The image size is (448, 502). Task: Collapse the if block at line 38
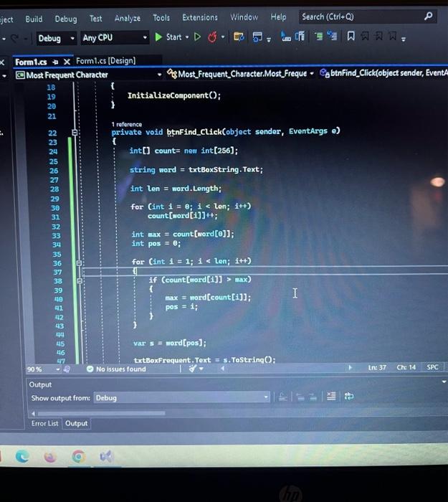(80, 281)
